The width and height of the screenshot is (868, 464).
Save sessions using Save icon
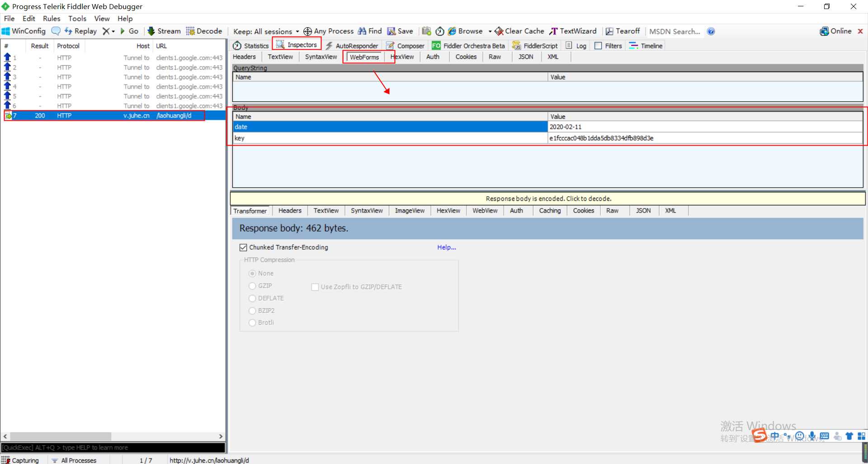coord(401,31)
